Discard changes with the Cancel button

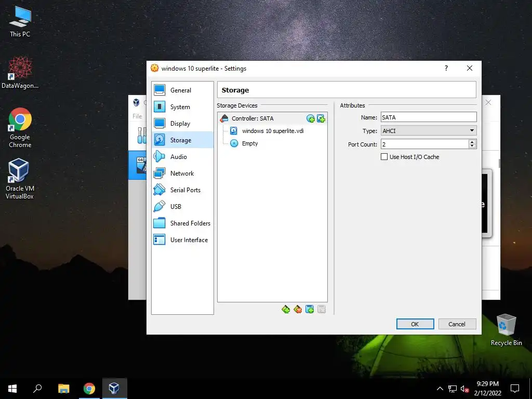click(457, 324)
